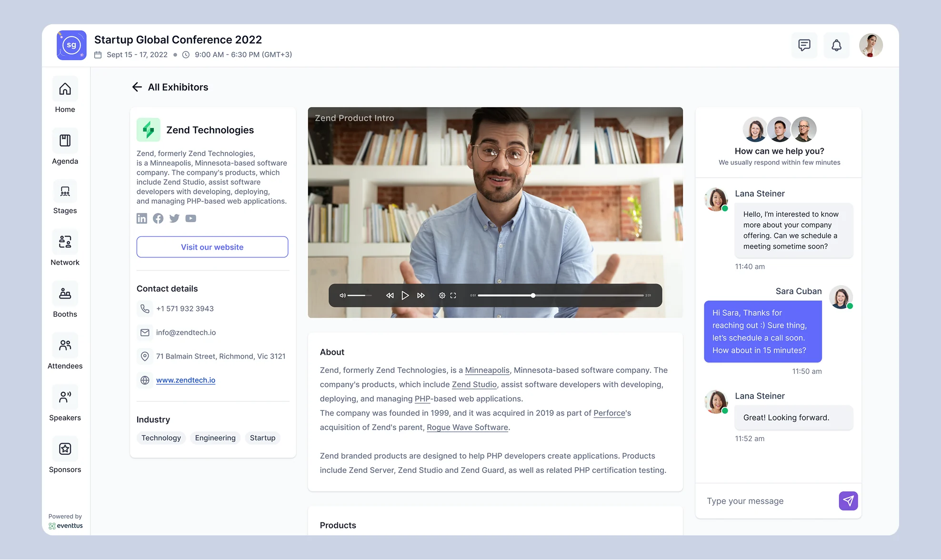The width and height of the screenshot is (941, 560).
Task: Open video player settings gear
Action: (442, 295)
